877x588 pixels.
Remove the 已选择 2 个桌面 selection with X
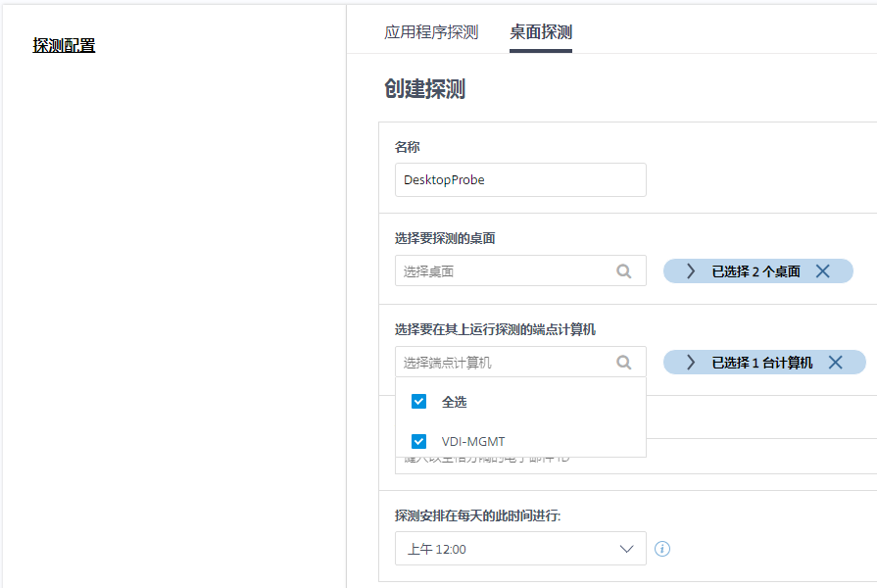click(x=822, y=271)
